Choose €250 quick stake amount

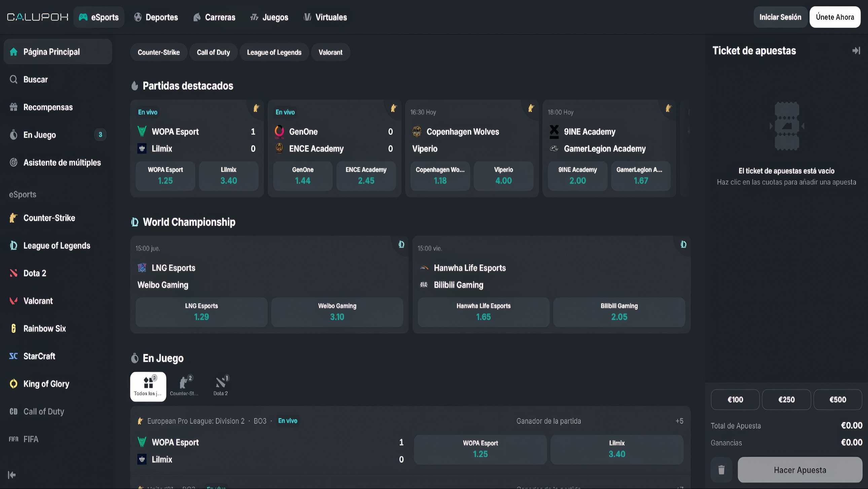[x=786, y=400]
